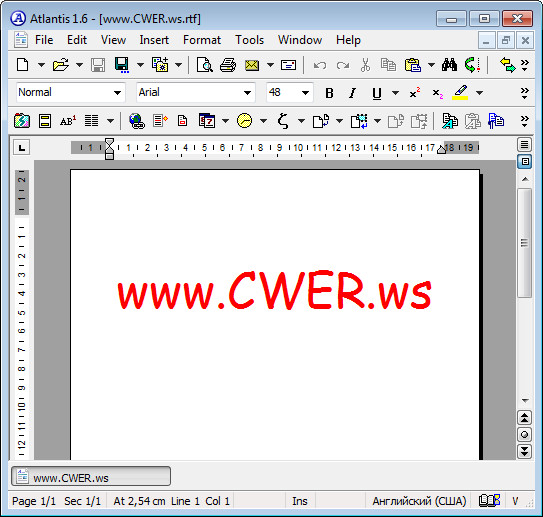Expand hidden buttons chevron on formatting toolbar

click(524, 93)
